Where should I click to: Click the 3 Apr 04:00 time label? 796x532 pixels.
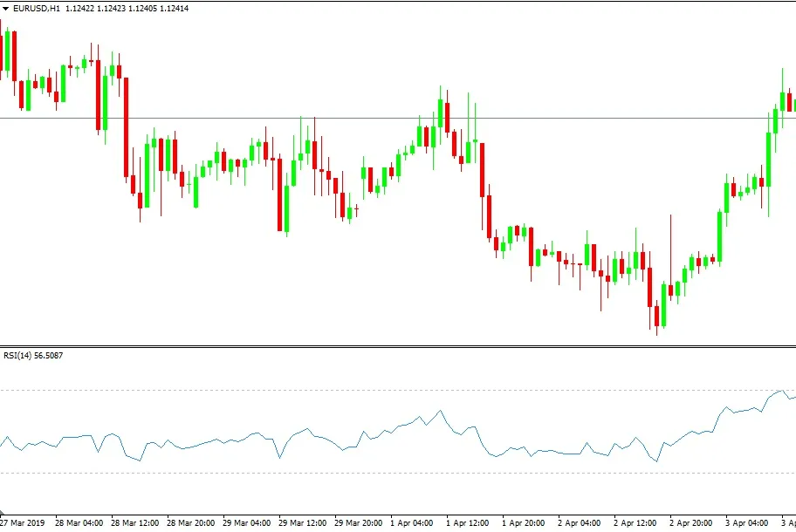pyautogui.click(x=747, y=523)
